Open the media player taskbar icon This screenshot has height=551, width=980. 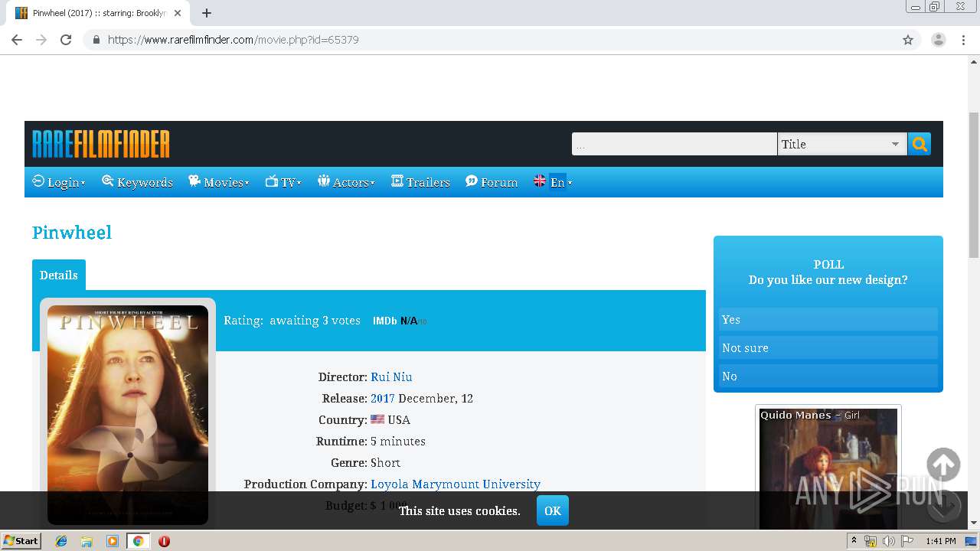point(113,541)
